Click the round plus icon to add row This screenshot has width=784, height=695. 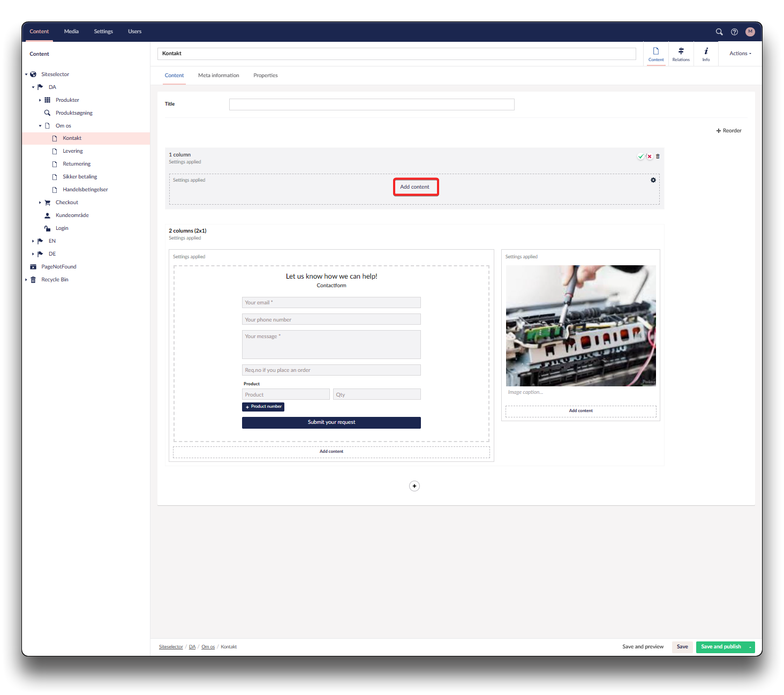pos(414,486)
